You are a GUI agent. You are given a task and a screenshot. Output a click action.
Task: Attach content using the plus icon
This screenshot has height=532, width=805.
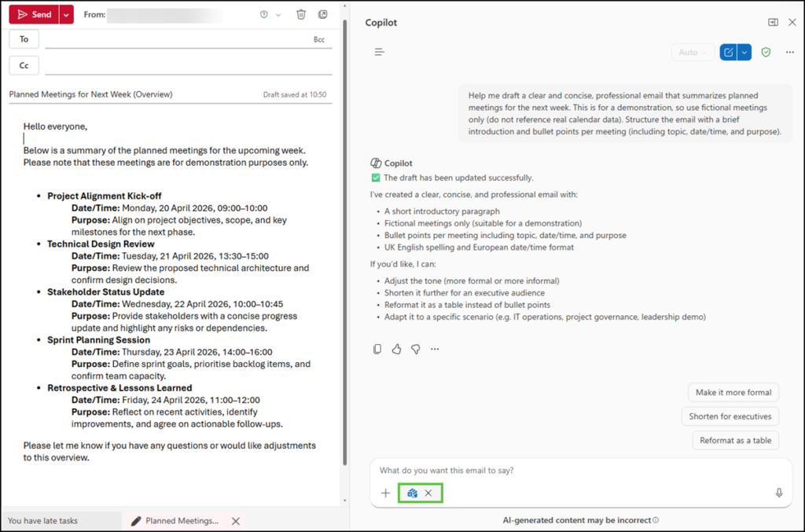coord(385,493)
